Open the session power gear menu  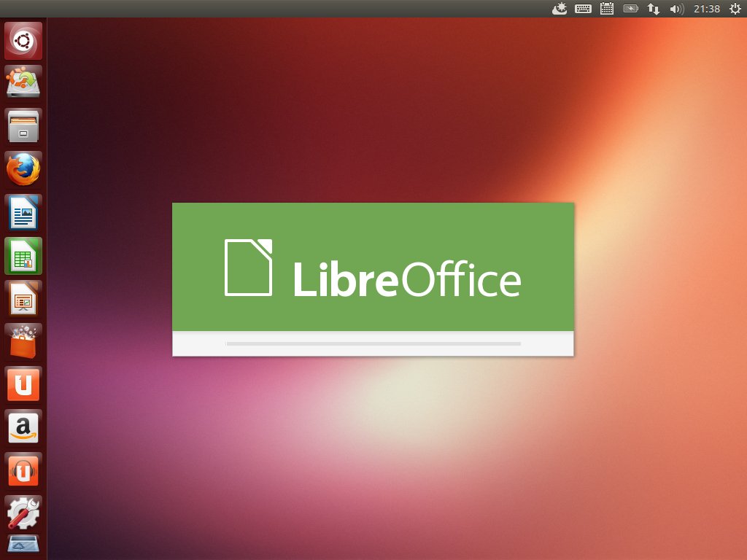click(735, 9)
